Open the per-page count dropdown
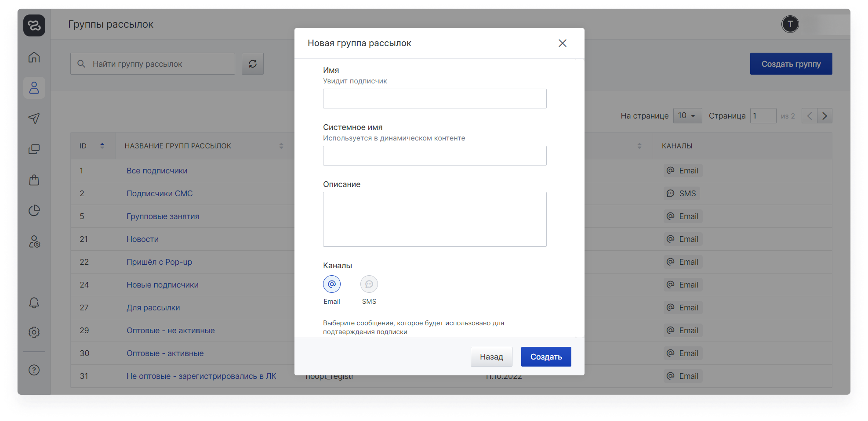This screenshot has height=421, width=868. [688, 116]
